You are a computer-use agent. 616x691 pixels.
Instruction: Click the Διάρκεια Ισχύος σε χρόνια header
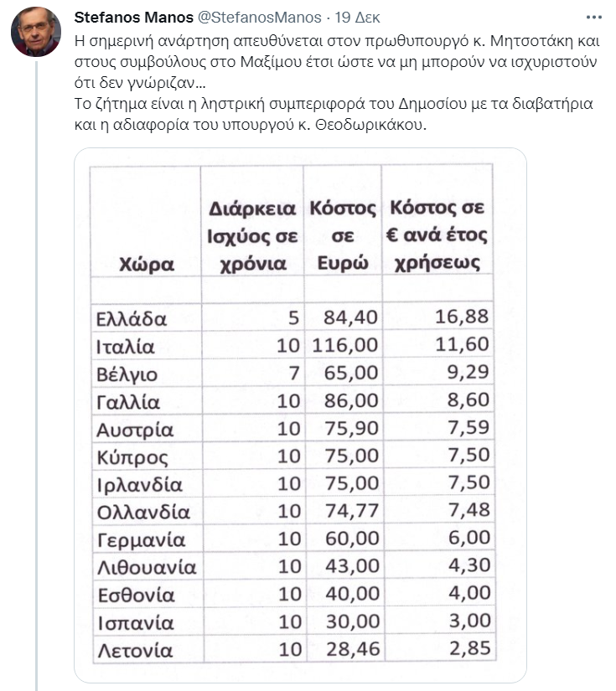coord(252,236)
